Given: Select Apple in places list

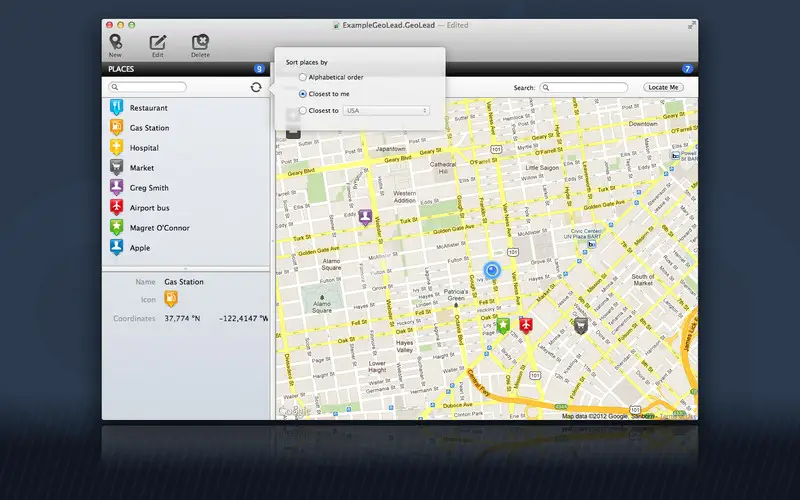Looking at the screenshot, I should click(x=186, y=247).
